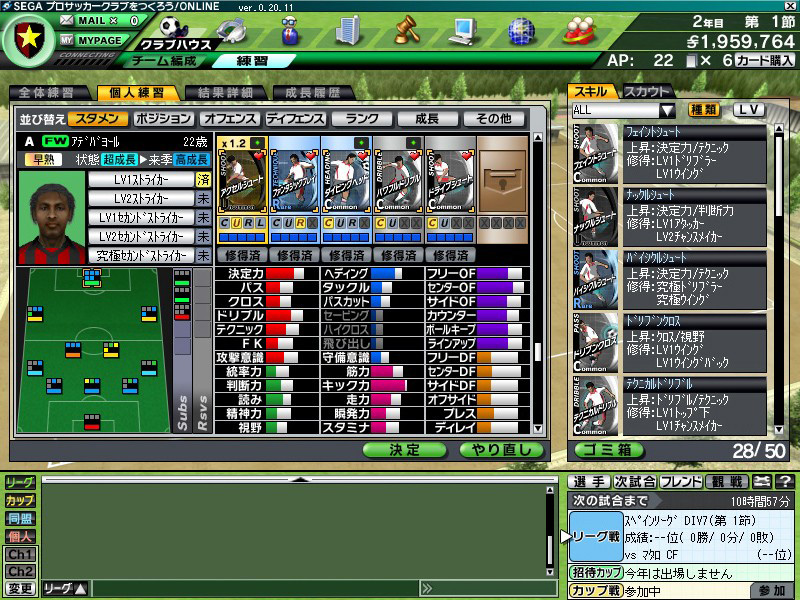Screen dimensions: 800x600
Task: Pick テクニカルドリブル skill from list
Action: [669, 406]
